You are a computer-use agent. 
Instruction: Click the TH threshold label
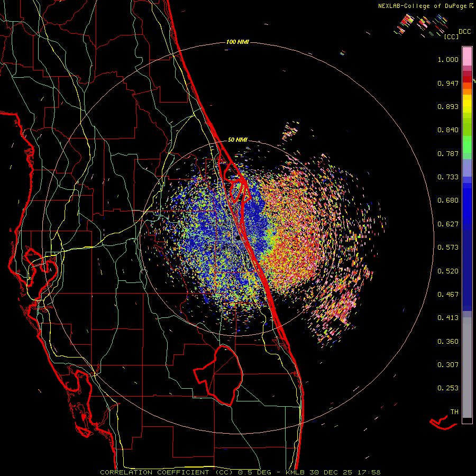click(454, 412)
